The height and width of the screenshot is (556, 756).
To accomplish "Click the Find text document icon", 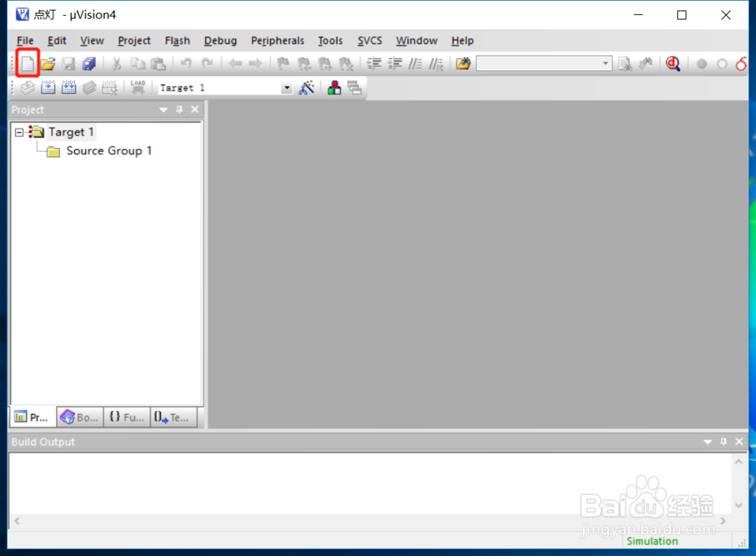I will (x=625, y=63).
